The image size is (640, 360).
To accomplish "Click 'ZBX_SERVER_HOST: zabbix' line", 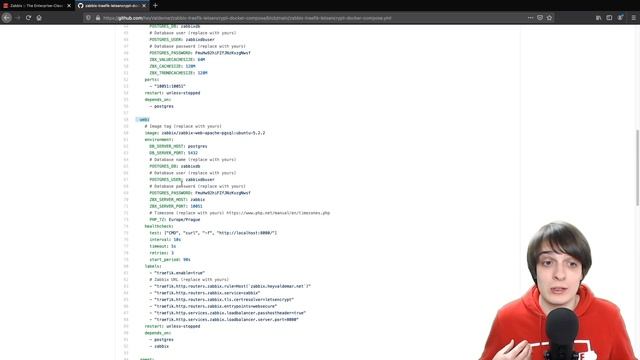I will point(177,200).
